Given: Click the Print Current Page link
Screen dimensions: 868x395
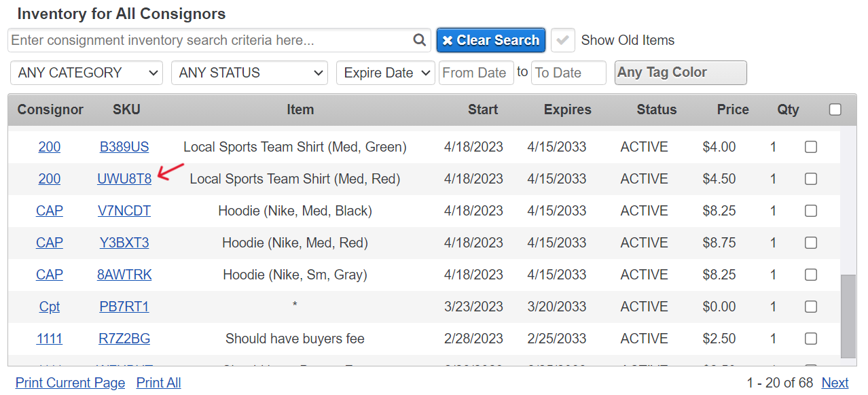Looking at the screenshot, I should point(70,383).
